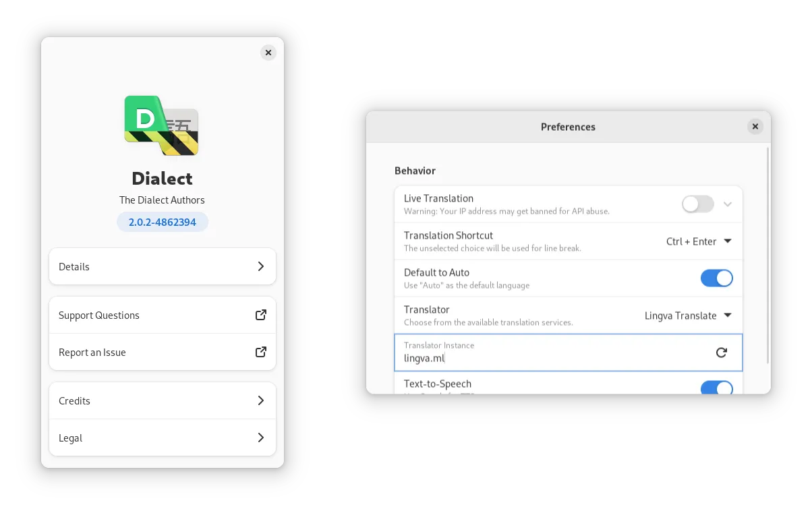Image resolution: width=812 pixels, height=513 pixels.
Task: Open the Translator Lingva Translate dropdown
Action: click(x=688, y=315)
